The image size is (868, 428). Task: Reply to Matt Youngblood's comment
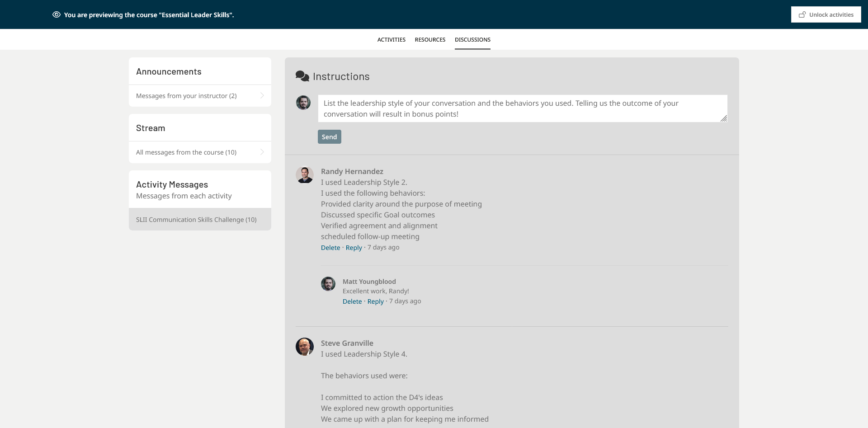point(376,301)
